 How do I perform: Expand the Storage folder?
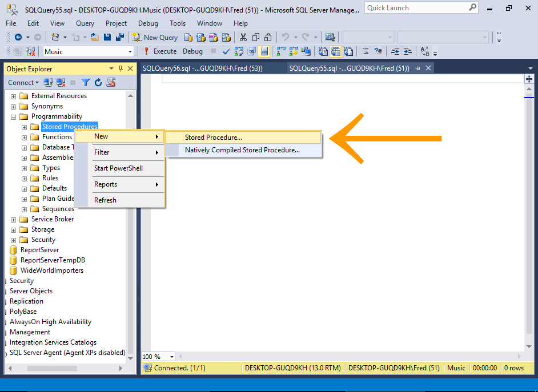(13, 230)
